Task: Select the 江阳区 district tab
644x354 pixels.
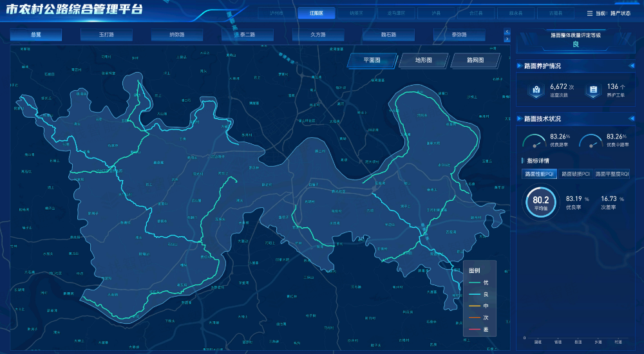Action: tap(316, 13)
